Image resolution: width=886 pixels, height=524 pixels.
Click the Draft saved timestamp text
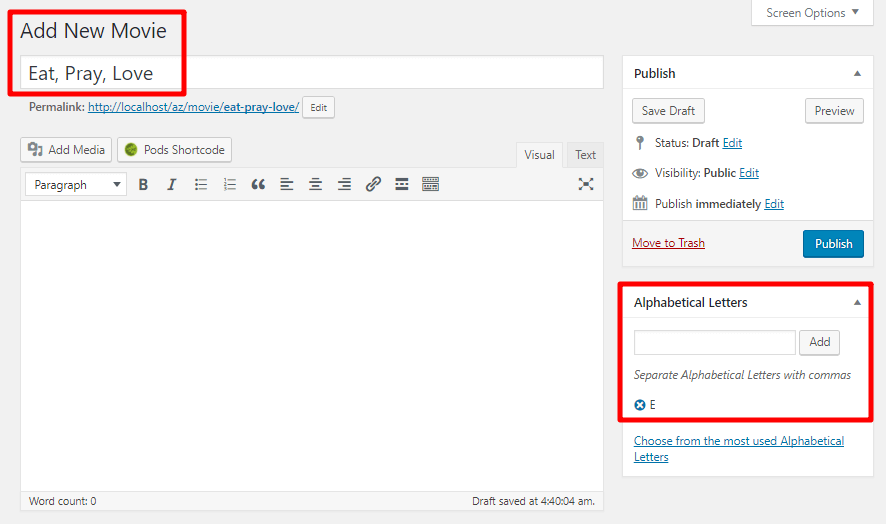click(533, 501)
